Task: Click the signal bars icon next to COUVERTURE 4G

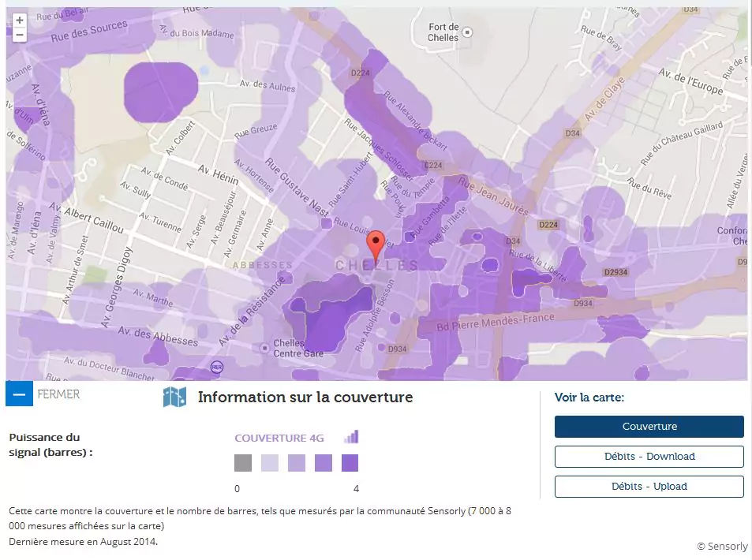Action: pos(351,437)
